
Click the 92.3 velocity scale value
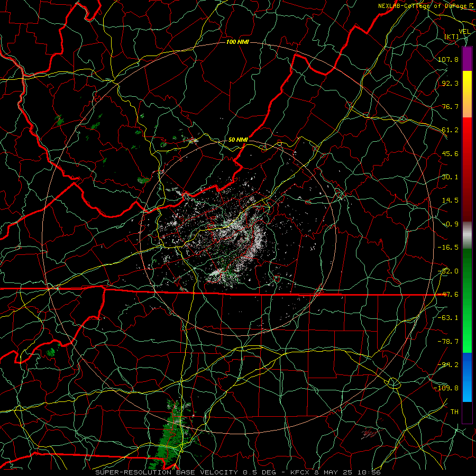(x=450, y=83)
